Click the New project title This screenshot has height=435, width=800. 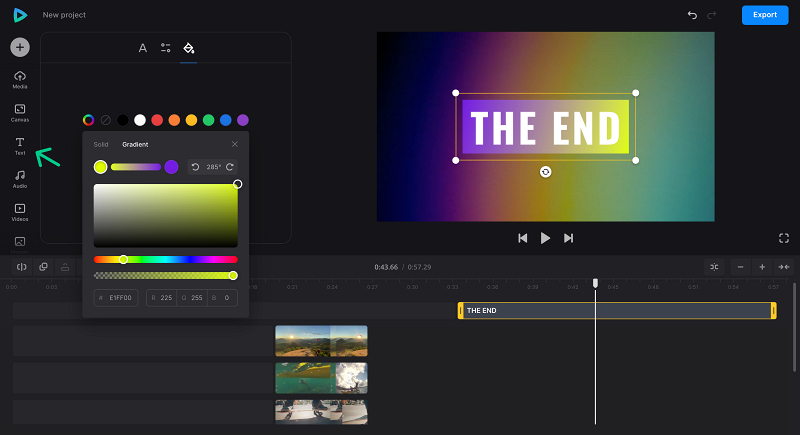point(64,15)
